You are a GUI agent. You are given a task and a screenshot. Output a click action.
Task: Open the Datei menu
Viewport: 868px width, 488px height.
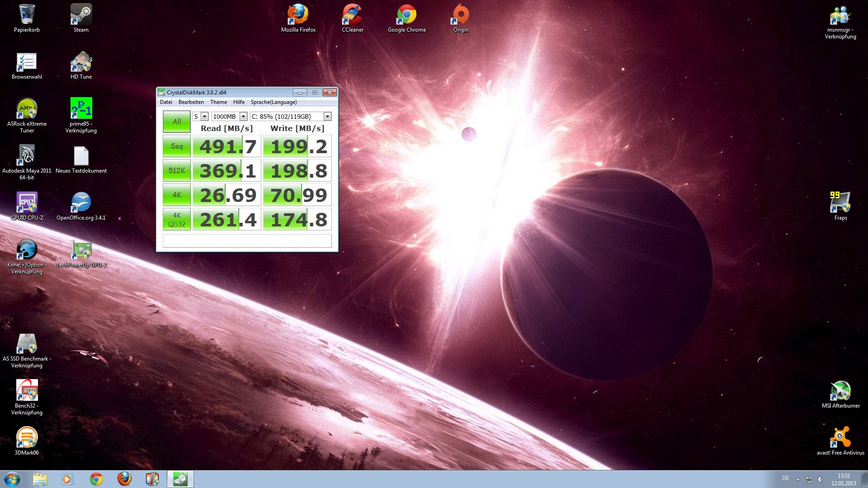[166, 102]
